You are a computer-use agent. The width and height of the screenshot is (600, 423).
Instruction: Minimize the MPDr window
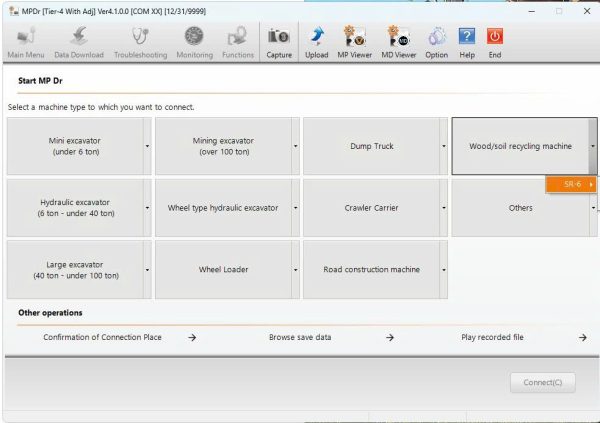pyautogui.click(x=532, y=11)
